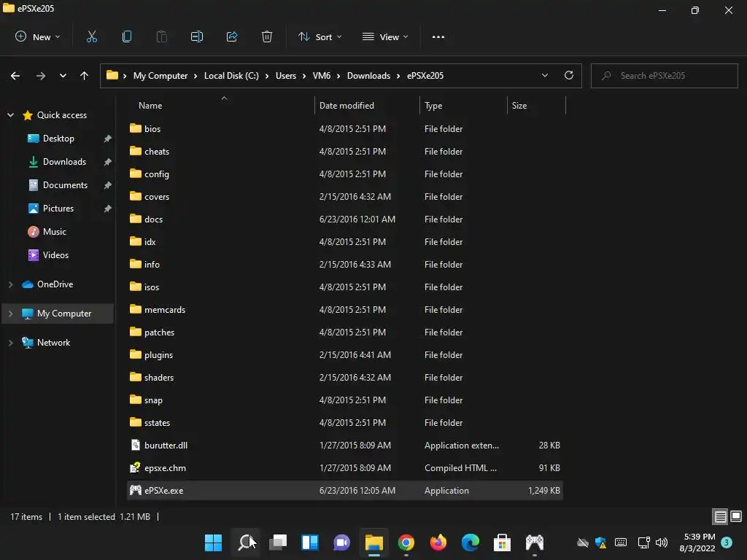Open Firefox from taskbar

[438, 542]
